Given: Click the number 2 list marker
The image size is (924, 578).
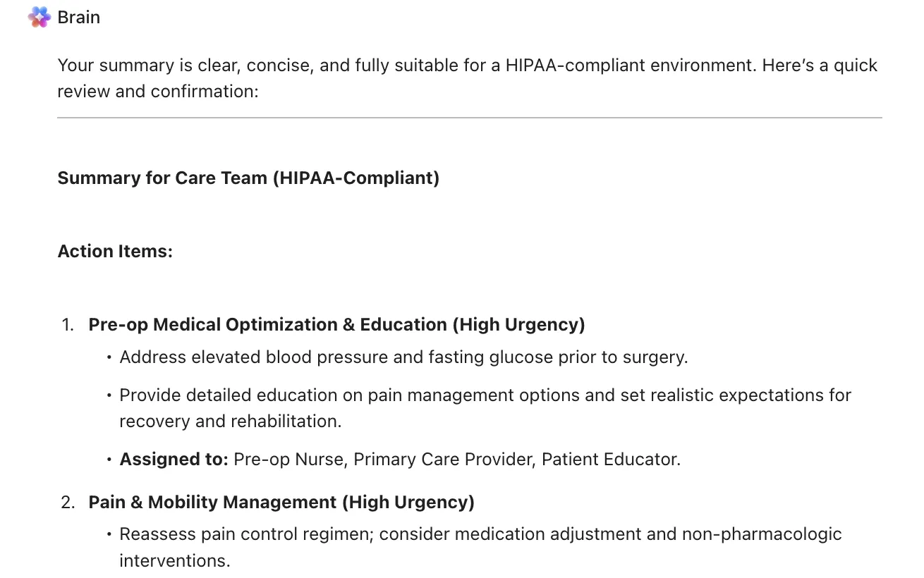Looking at the screenshot, I should (68, 503).
